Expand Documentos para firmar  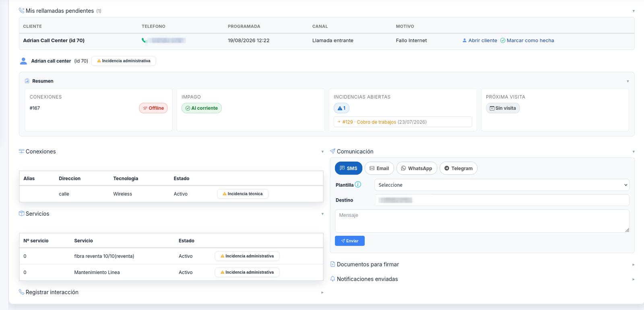point(634,264)
